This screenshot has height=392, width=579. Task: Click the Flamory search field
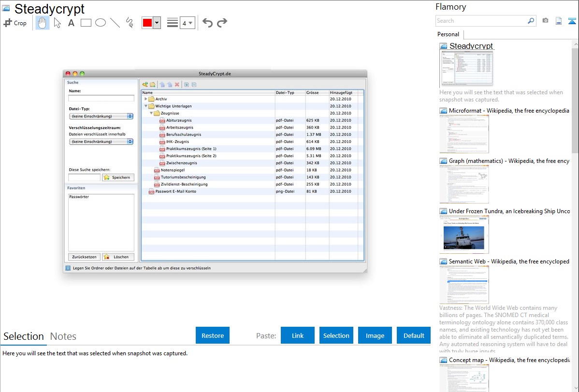click(481, 21)
